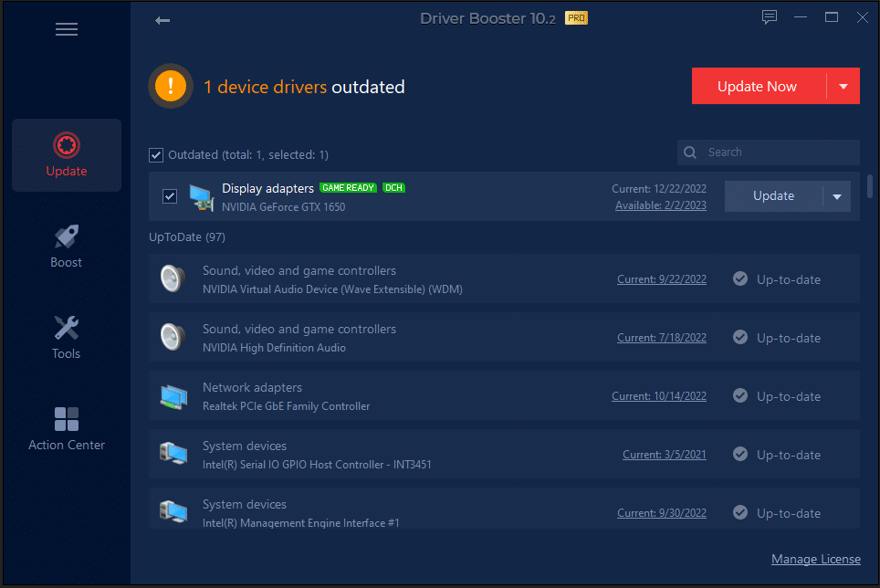Open the feedback chat icon
This screenshot has width=880, height=588.
coord(769,17)
